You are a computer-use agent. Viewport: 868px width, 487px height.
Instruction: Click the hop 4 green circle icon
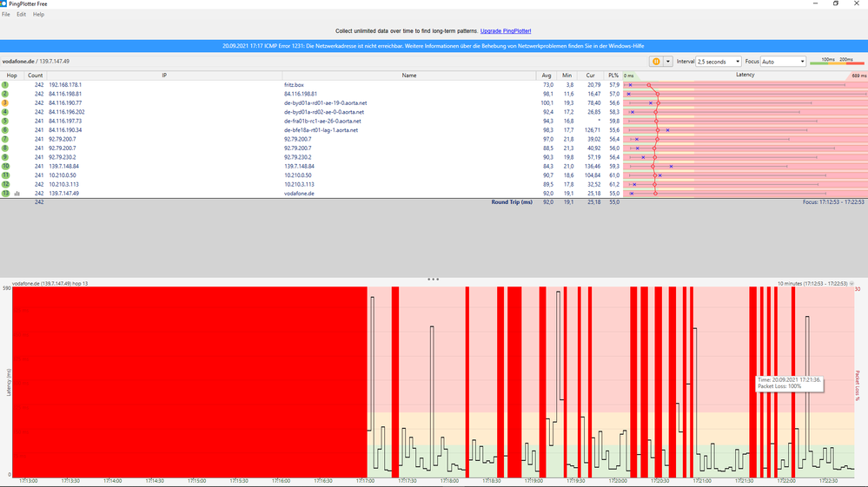5,112
